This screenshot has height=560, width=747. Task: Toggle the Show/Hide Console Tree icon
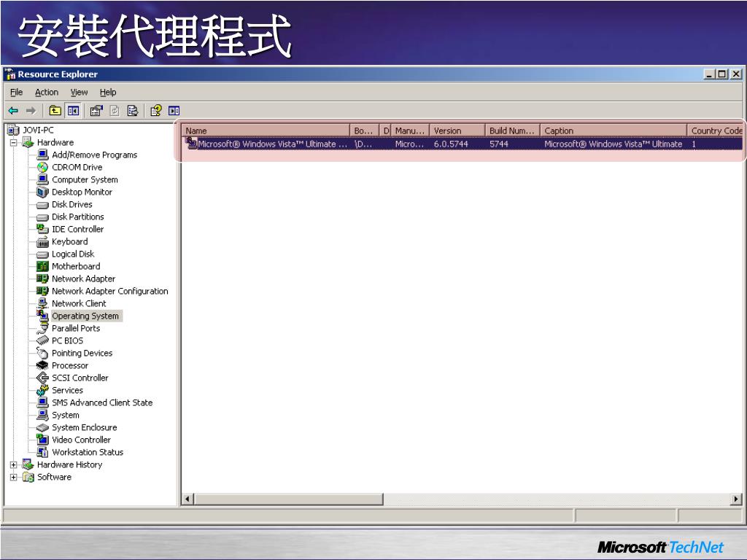click(x=74, y=111)
